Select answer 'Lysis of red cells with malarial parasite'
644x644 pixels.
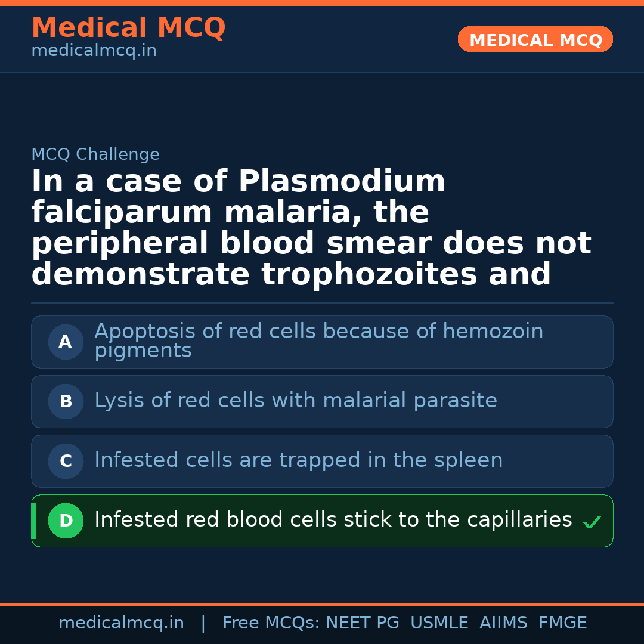[296, 401]
